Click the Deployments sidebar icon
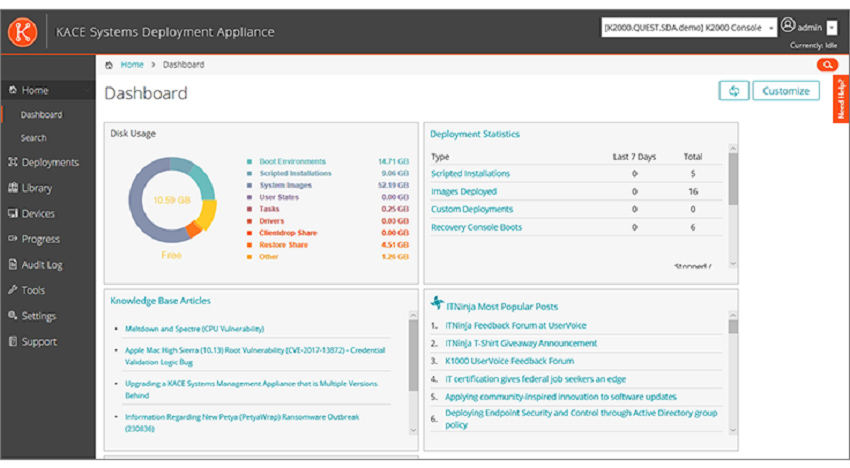 pos(13,162)
